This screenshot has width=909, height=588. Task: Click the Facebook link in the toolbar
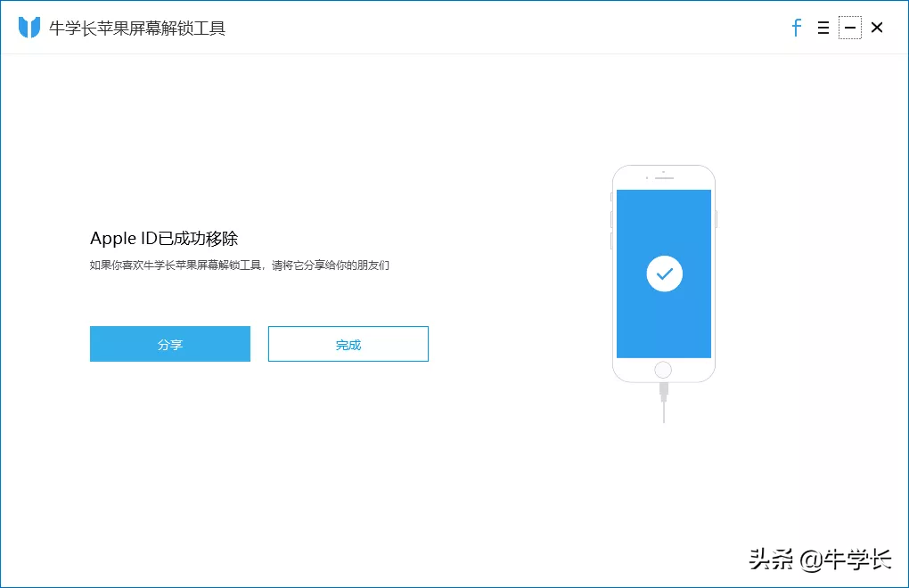click(796, 28)
